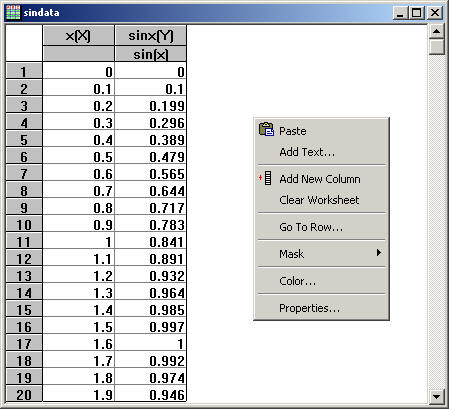Click the vertical scrollbar thumb
Viewport: 449px width, 409px height.
pyautogui.click(x=436, y=47)
